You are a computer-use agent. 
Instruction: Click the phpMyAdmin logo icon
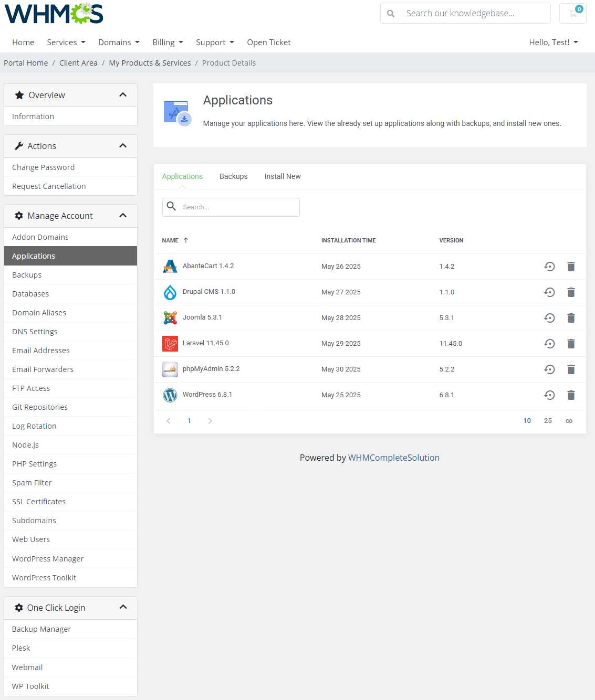tap(170, 369)
